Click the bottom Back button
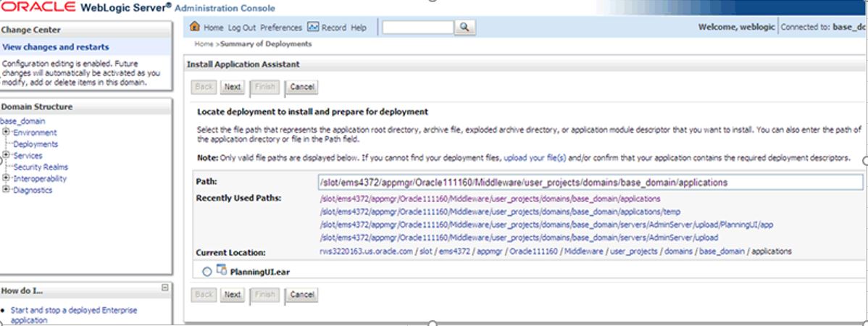 [x=204, y=294]
